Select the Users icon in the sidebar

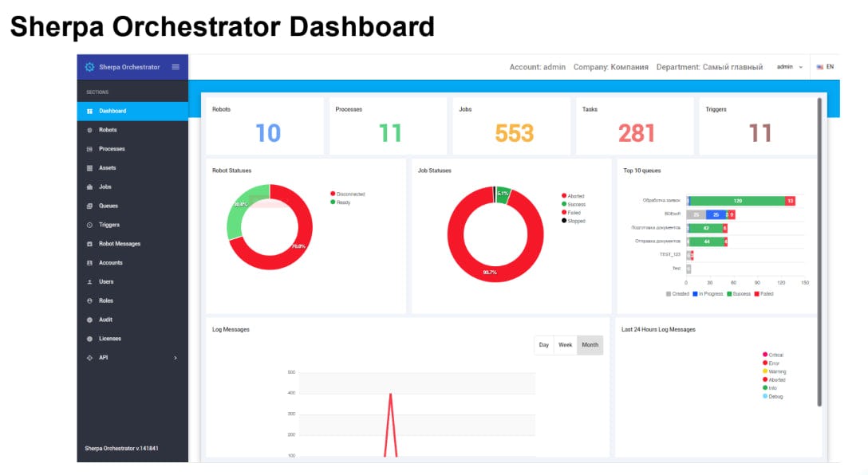(x=90, y=281)
